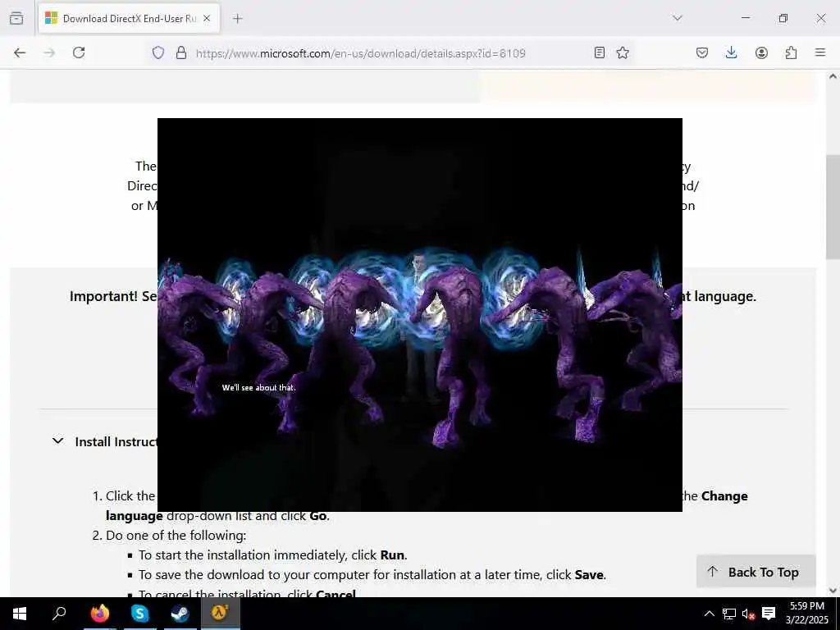Click the muted volume tray icon
The width and height of the screenshot is (840, 630).
pos(749,614)
